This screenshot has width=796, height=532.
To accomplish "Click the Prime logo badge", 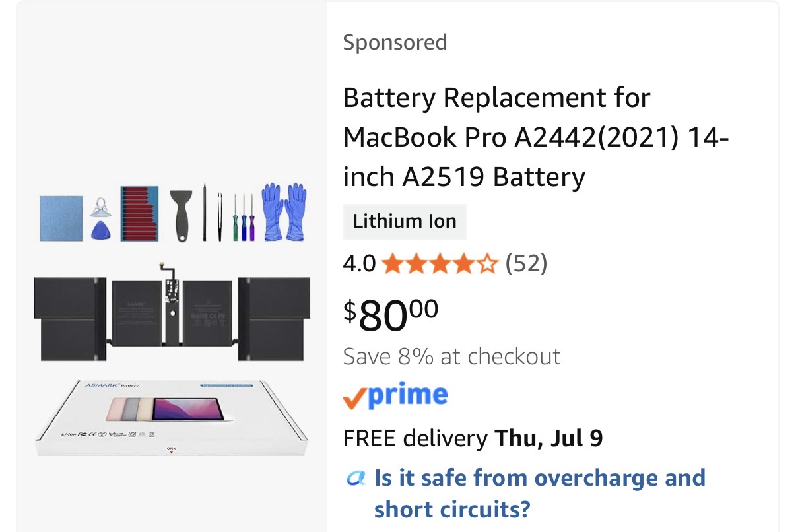I will coord(395,396).
